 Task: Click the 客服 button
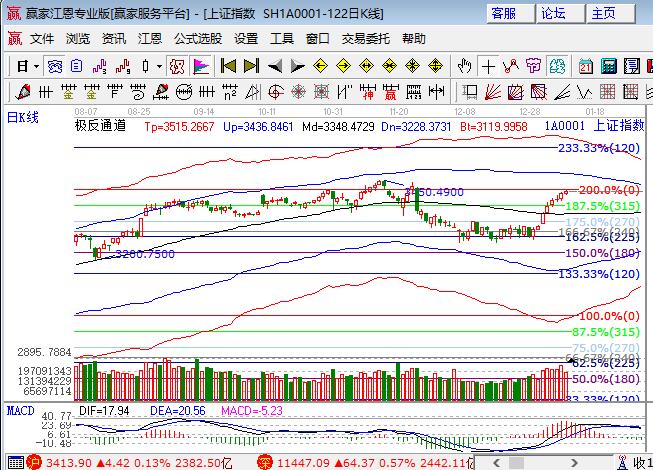tap(504, 13)
